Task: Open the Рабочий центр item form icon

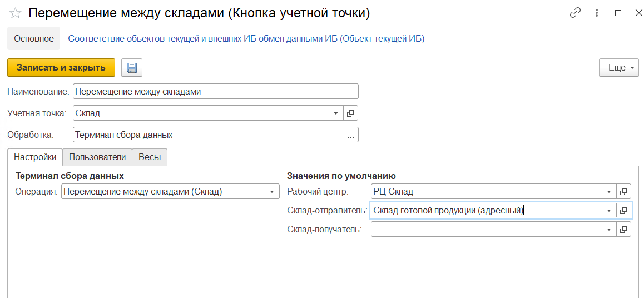Action: pyautogui.click(x=623, y=192)
